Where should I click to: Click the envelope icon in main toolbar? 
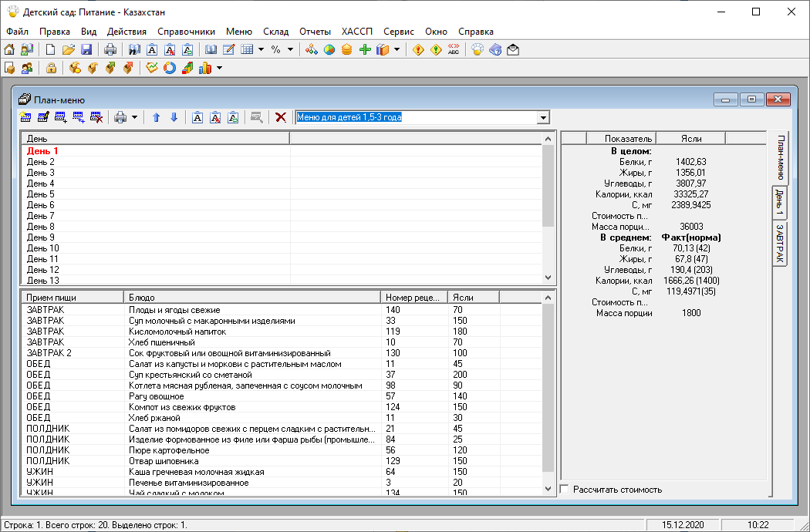click(513, 50)
